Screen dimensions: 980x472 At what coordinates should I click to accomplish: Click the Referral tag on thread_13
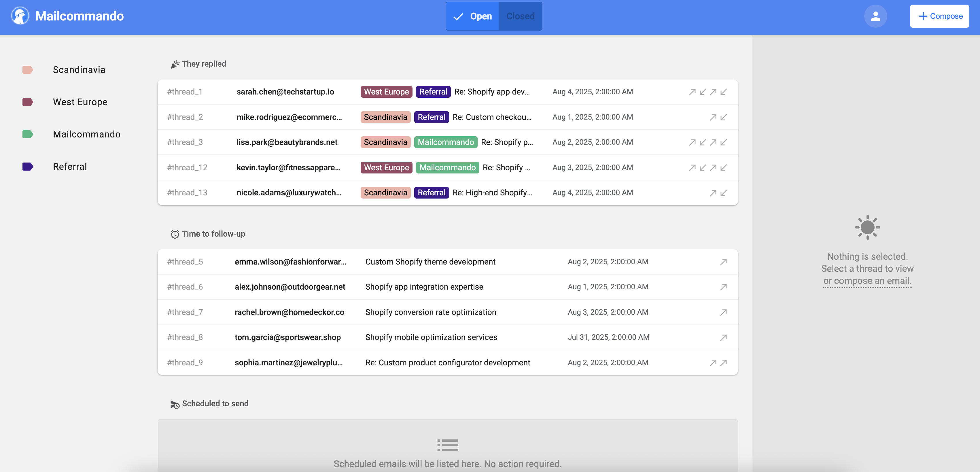pyautogui.click(x=432, y=192)
